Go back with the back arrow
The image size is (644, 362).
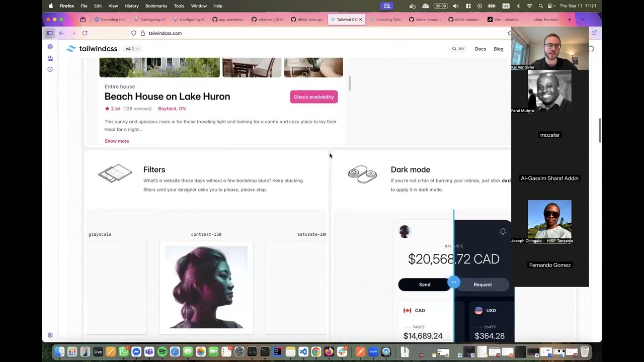[x=61, y=33]
